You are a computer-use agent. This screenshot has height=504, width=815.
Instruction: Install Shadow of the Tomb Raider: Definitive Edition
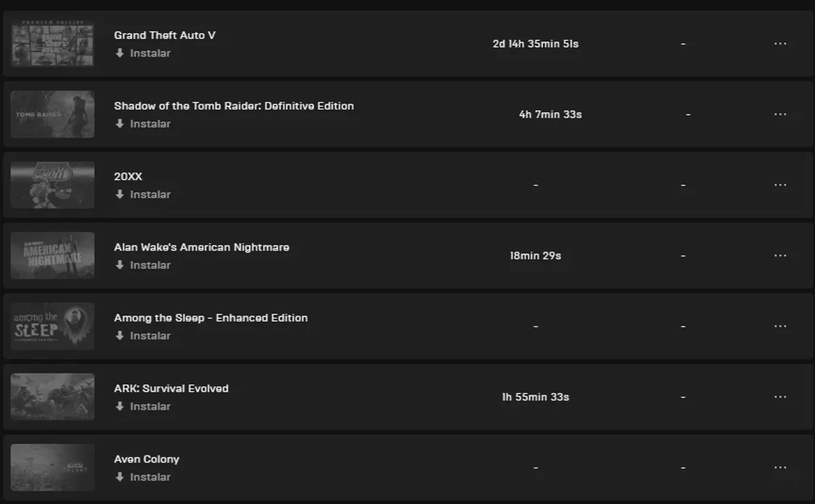pos(143,124)
